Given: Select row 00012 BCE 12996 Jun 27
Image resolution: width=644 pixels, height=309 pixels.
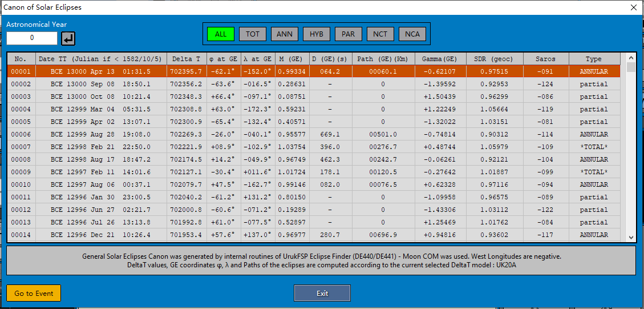Looking at the screenshot, I should pyautogui.click(x=314, y=210).
